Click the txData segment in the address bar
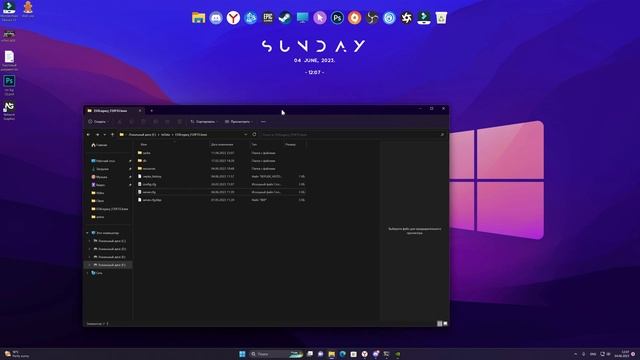640x360 pixels. coord(165,134)
